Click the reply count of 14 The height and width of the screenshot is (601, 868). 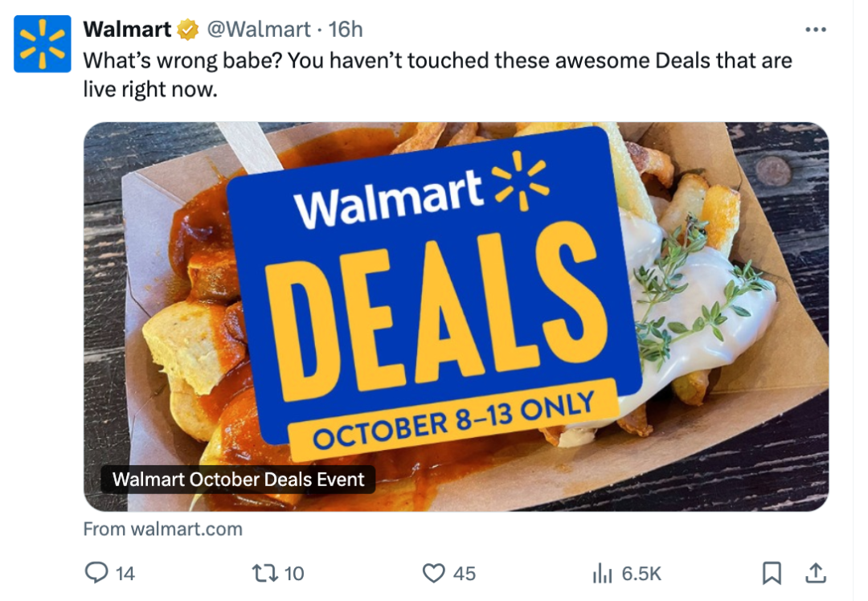125,574
